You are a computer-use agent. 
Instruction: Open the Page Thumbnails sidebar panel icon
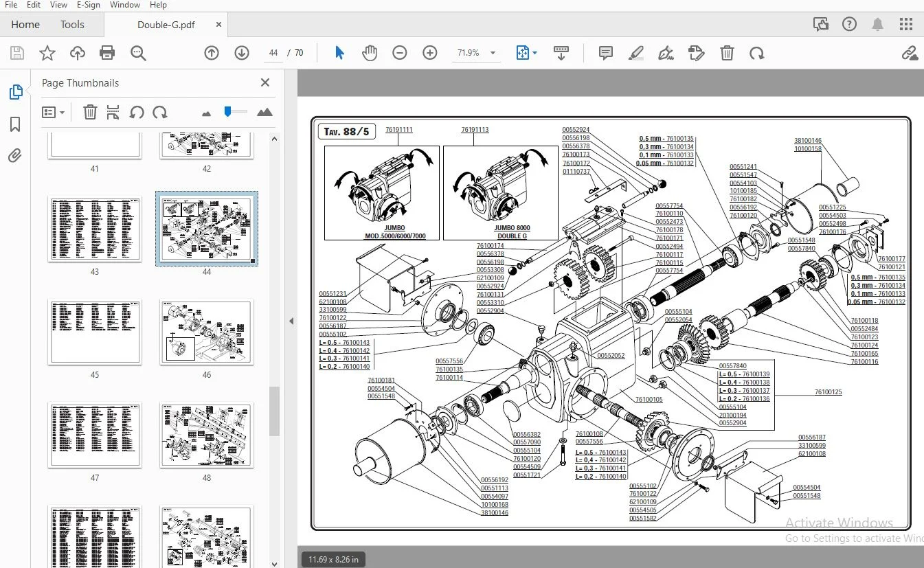pyautogui.click(x=15, y=92)
